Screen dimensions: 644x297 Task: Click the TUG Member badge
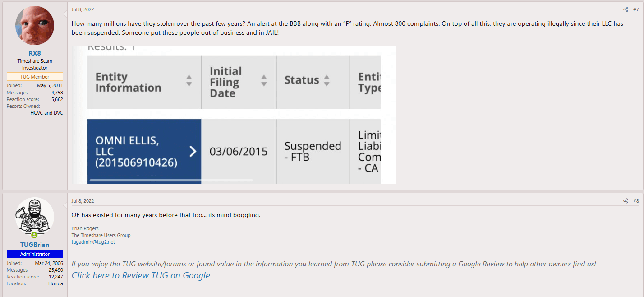[35, 77]
